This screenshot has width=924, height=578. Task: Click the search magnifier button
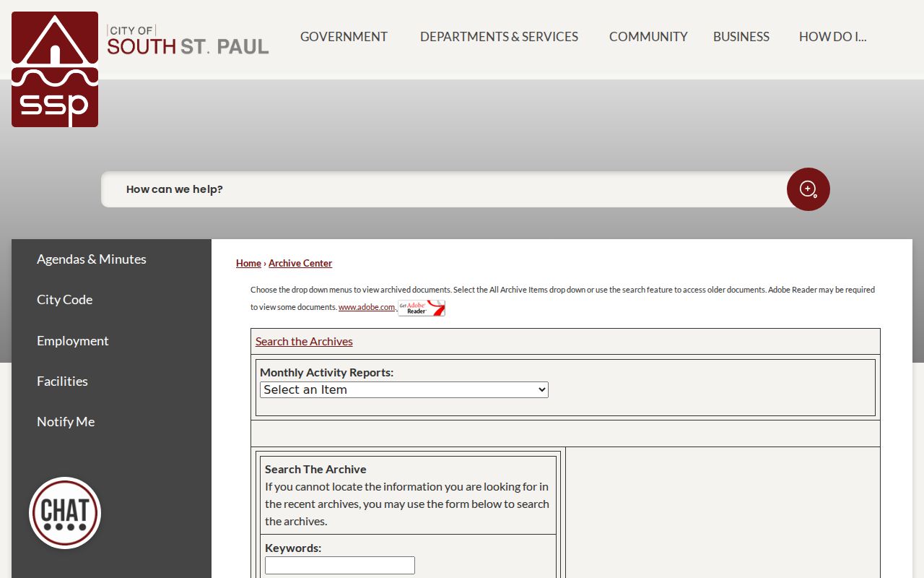coord(808,189)
